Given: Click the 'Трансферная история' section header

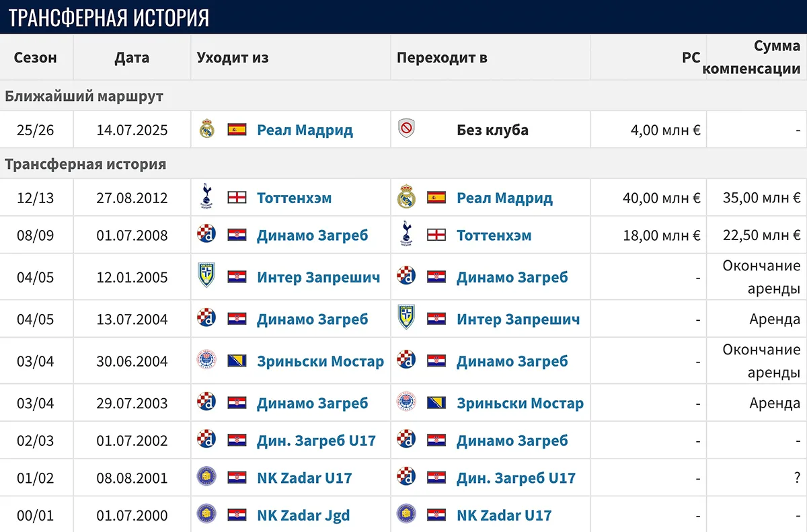Looking at the screenshot, I should pos(85,163).
